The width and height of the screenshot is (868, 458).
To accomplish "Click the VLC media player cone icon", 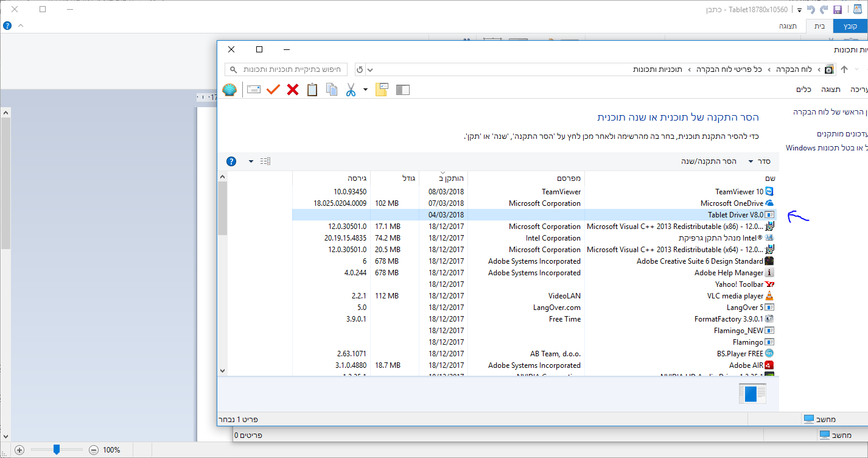I will 769,296.
